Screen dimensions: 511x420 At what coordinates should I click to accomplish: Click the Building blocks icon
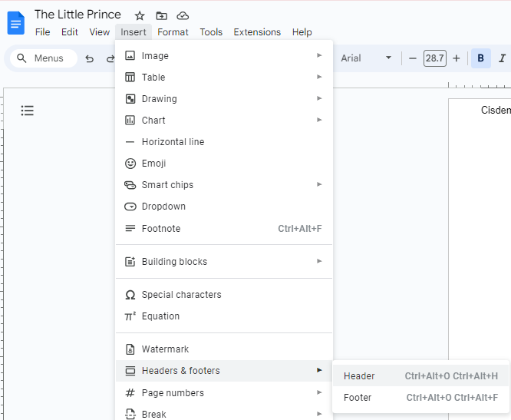coord(130,261)
